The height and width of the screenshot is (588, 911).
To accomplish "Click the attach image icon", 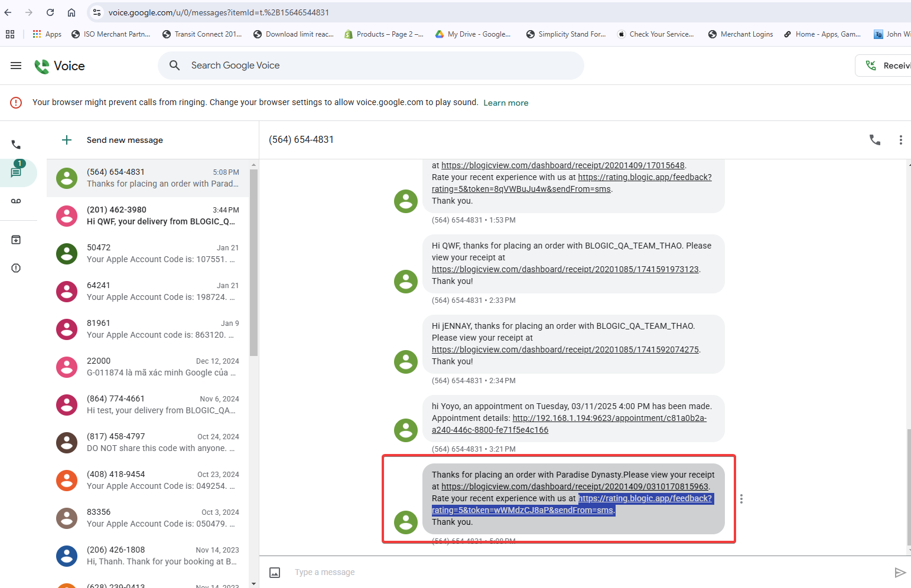I will pyautogui.click(x=275, y=572).
